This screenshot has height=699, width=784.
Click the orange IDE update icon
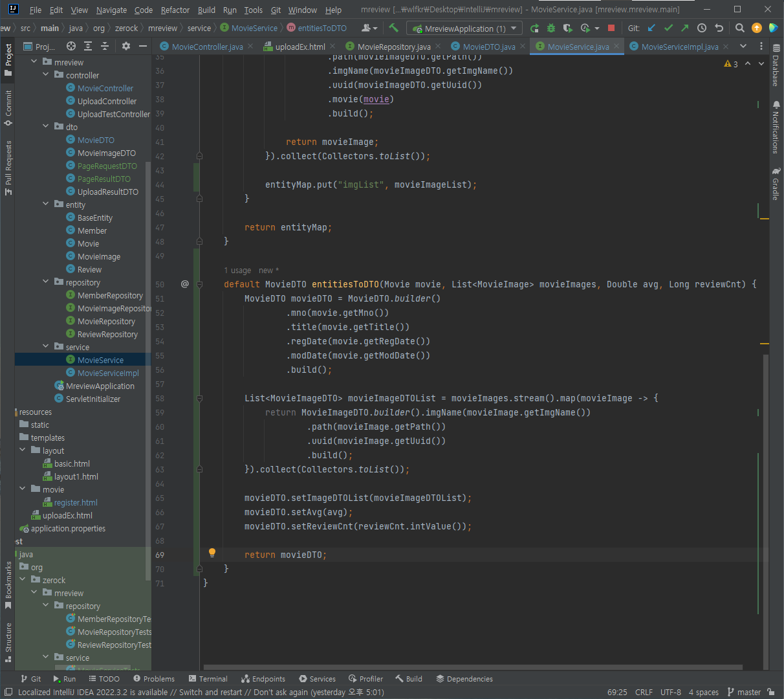coord(757,28)
